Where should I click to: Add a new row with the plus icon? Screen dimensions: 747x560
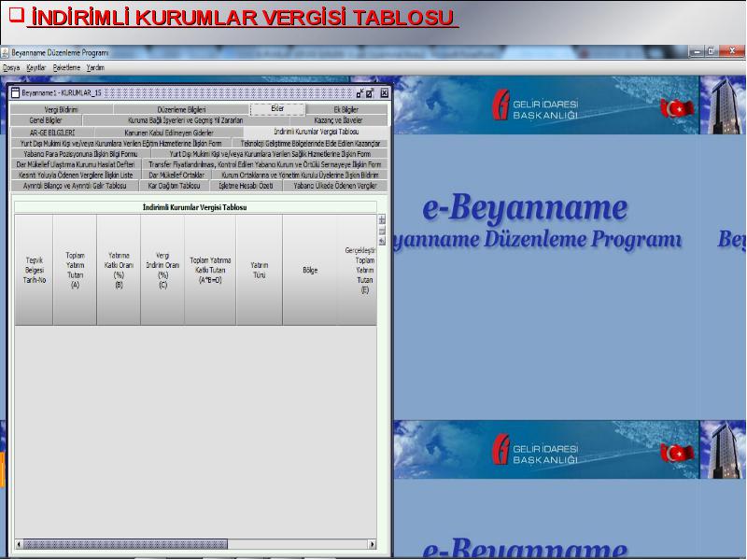coord(382,219)
